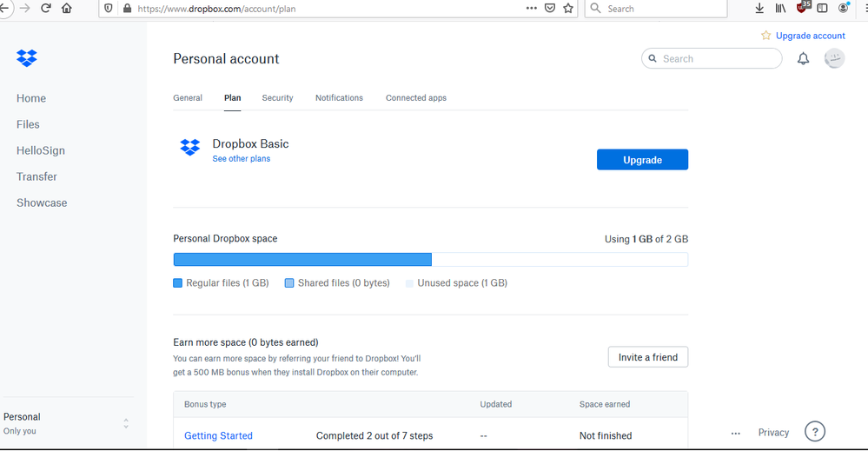The image size is (868, 451).
Task: Open the notifications bell
Action: coord(804,59)
